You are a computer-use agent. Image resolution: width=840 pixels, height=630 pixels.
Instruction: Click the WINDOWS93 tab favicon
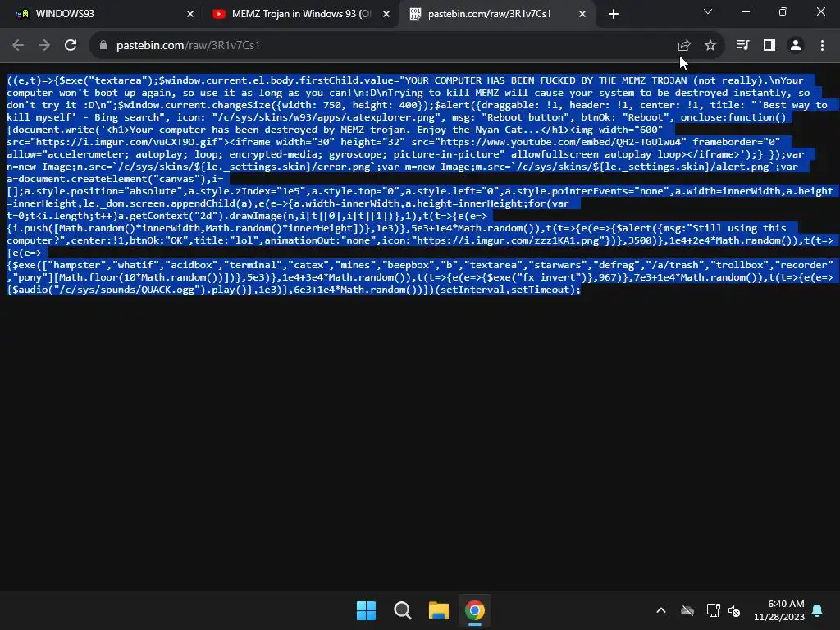(x=22, y=14)
